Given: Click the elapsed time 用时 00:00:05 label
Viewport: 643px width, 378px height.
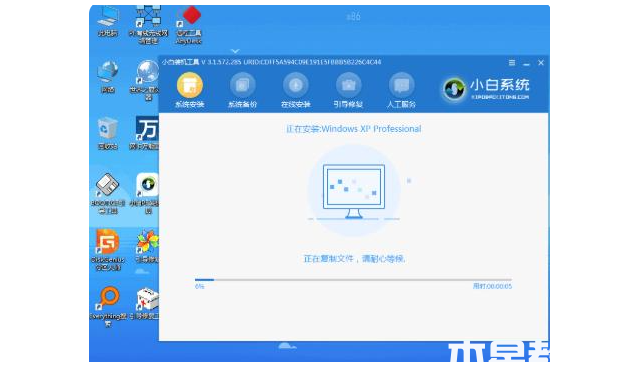Looking at the screenshot, I should 492,286.
